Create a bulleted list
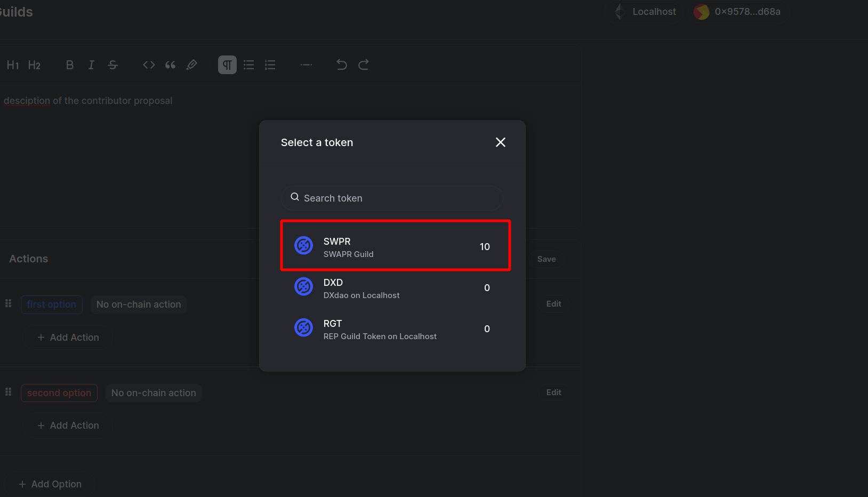 (x=249, y=65)
